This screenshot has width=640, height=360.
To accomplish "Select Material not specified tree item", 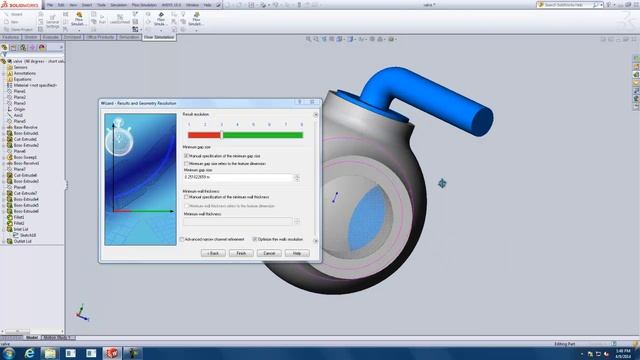I will coord(35,85).
